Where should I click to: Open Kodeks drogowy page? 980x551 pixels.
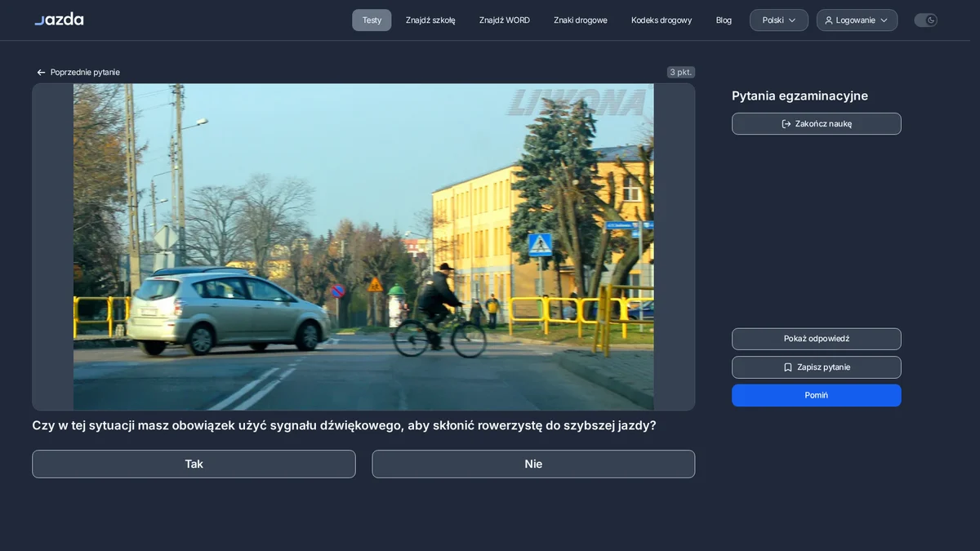click(661, 20)
